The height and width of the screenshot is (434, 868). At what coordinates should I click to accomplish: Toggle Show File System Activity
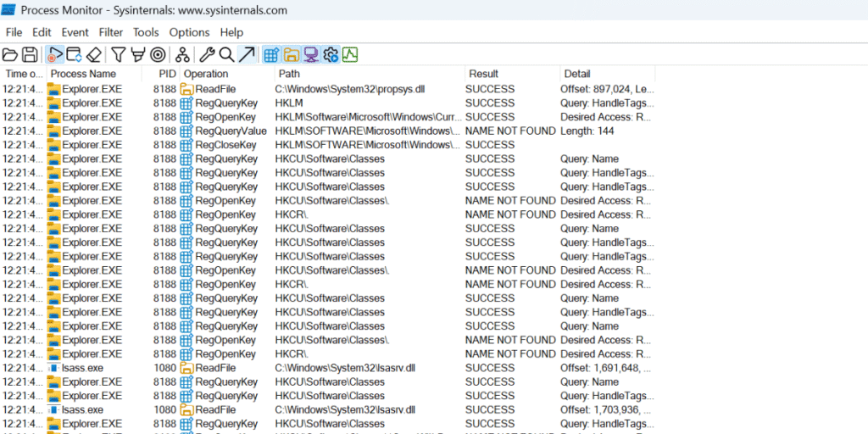292,54
